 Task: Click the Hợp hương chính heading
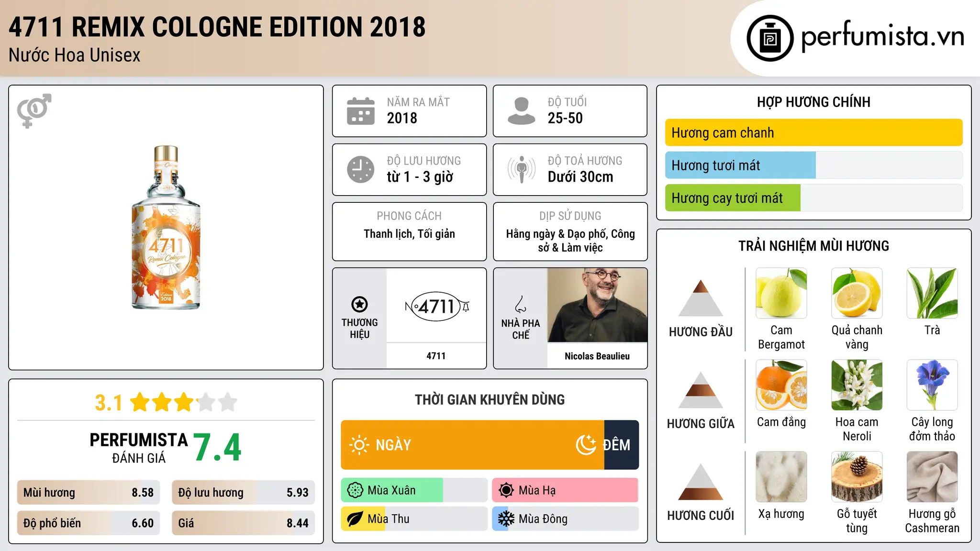click(813, 102)
